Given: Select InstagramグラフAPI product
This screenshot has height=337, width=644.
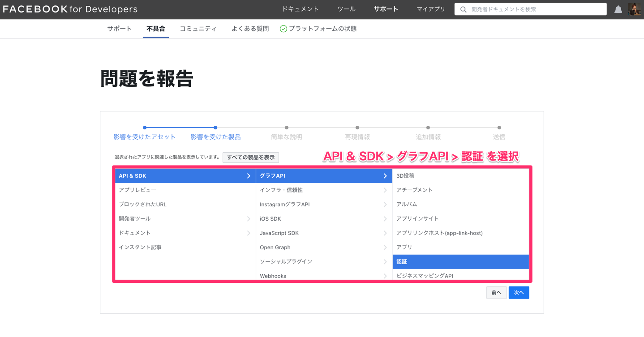Looking at the screenshot, I should point(324,205).
